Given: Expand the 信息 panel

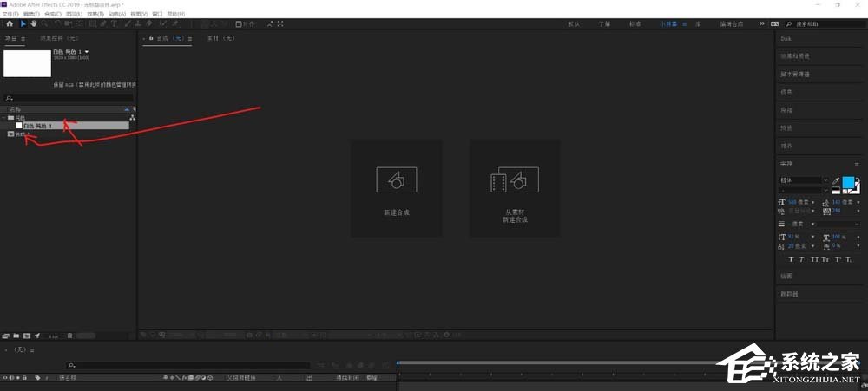Looking at the screenshot, I should pyautogui.click(x=786, y=92).
